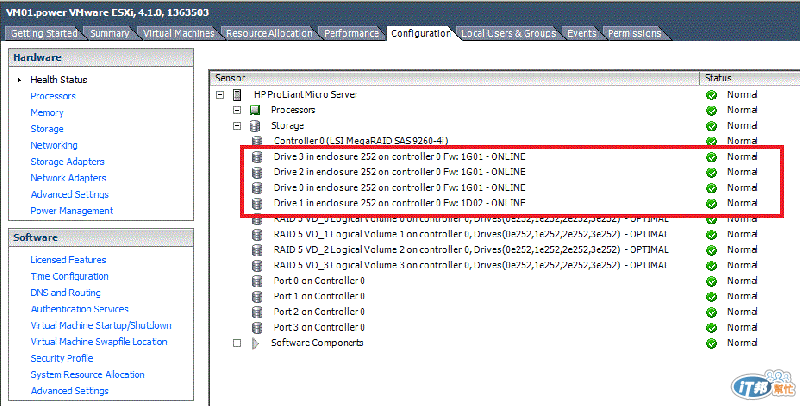Collapse the HP ProLiant Micro Server node
This screenshot has width=800, height=406.
pyautogui.click(x=220, y=95)
